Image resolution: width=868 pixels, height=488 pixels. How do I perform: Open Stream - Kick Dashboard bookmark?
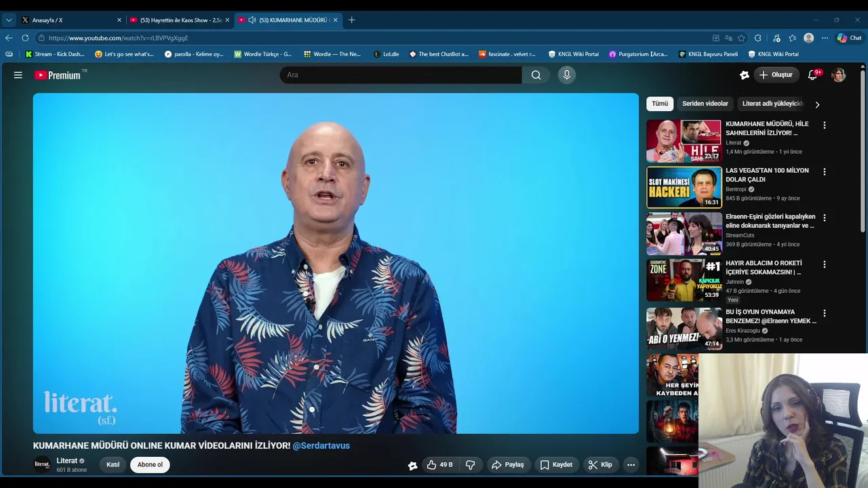(x=55, y=54)
